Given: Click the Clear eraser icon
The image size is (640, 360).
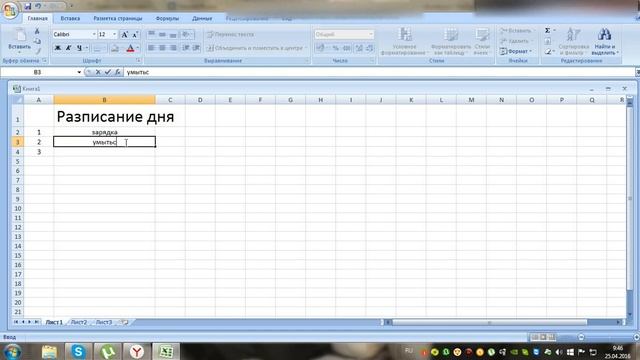Looking at the screenshot, I should pos(548,51).
